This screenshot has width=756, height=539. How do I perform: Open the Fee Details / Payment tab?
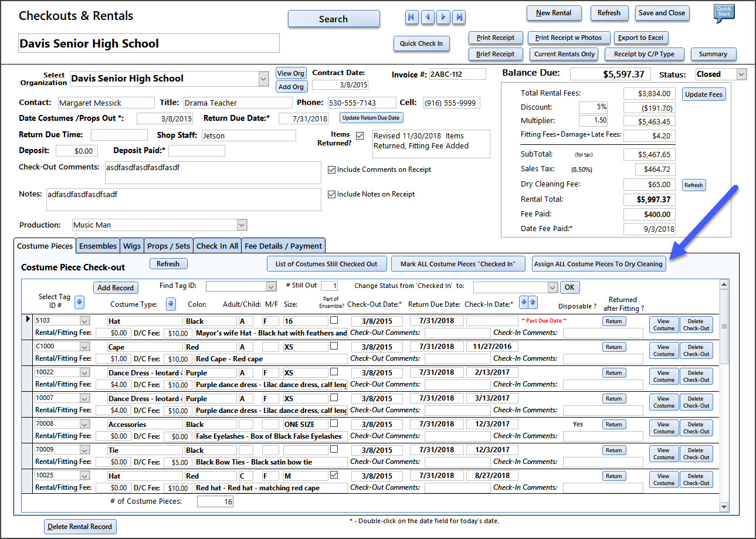point(283,246)
